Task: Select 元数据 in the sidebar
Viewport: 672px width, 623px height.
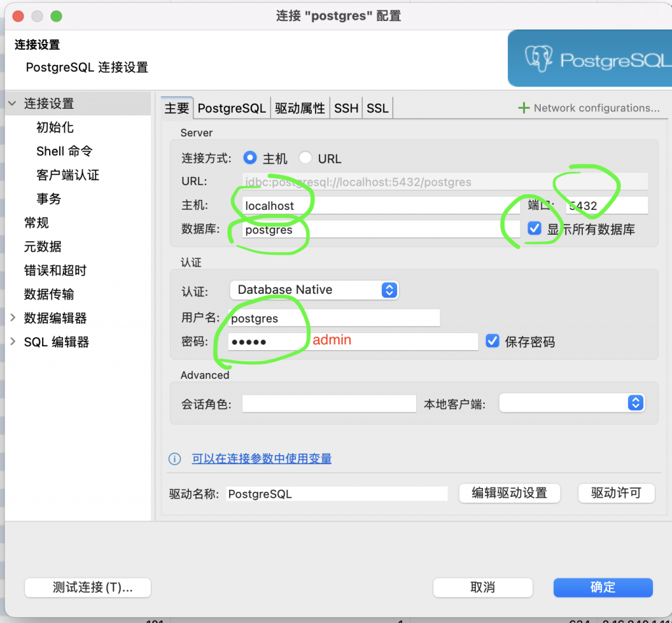Action: 43,247
